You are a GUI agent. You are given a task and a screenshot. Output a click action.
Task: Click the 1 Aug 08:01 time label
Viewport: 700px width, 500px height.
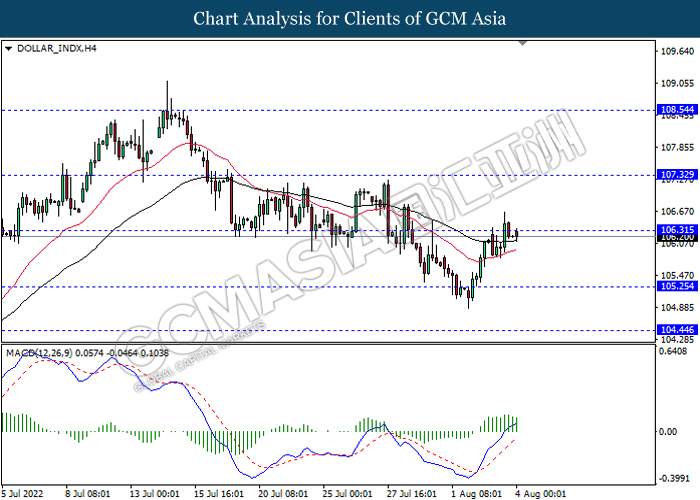pos(476,494)
